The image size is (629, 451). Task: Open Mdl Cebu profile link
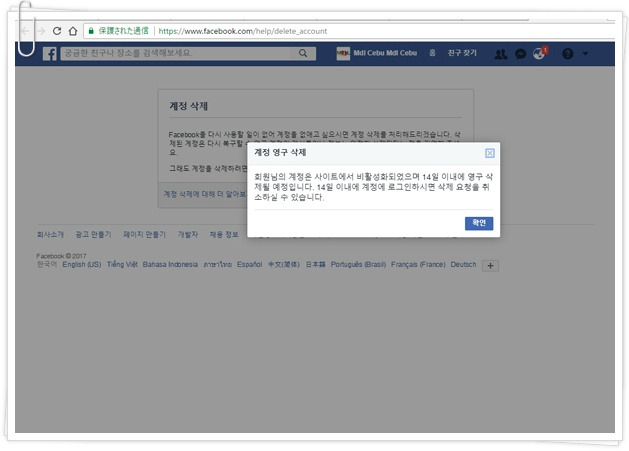(385, 53)
